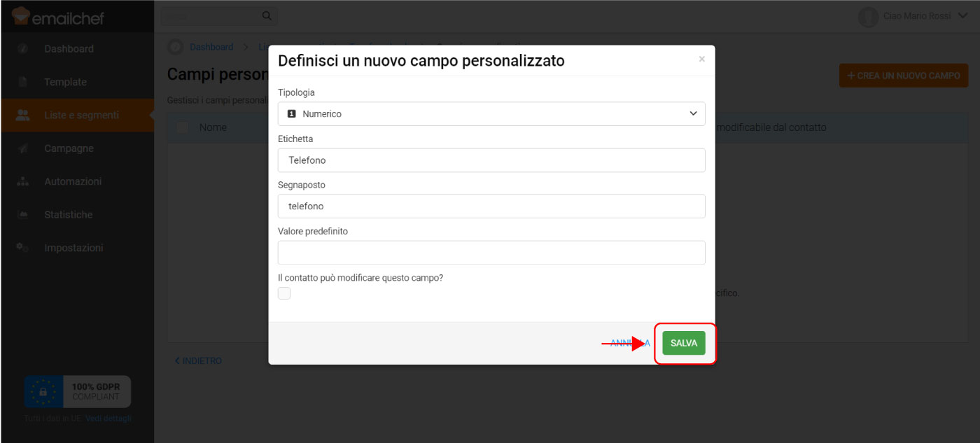This screenshot has width=980, height=443.
Task: Close the dialog with the X button
Action: coord(701,59)
